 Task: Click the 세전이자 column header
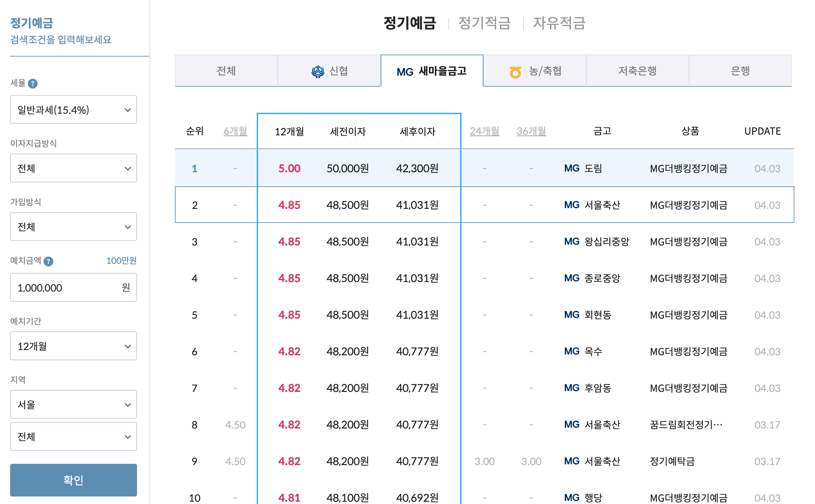(x=348, y=132)
